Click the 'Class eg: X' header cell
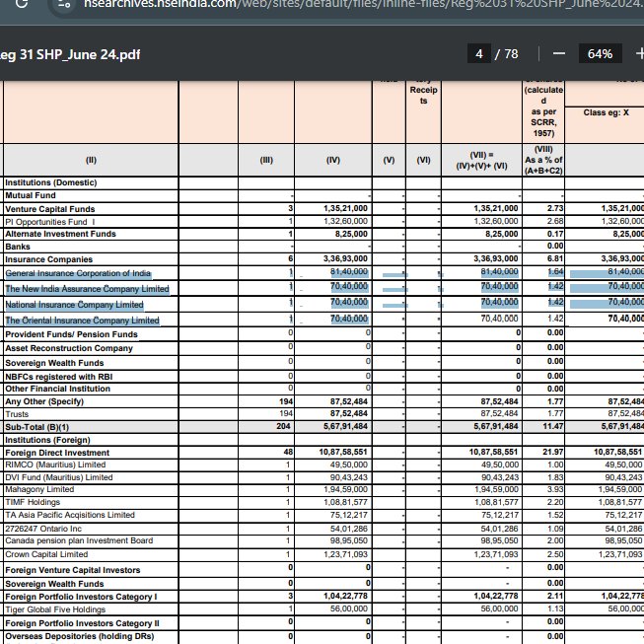This screenshot has width=644, height=644. tap(607, 112)
